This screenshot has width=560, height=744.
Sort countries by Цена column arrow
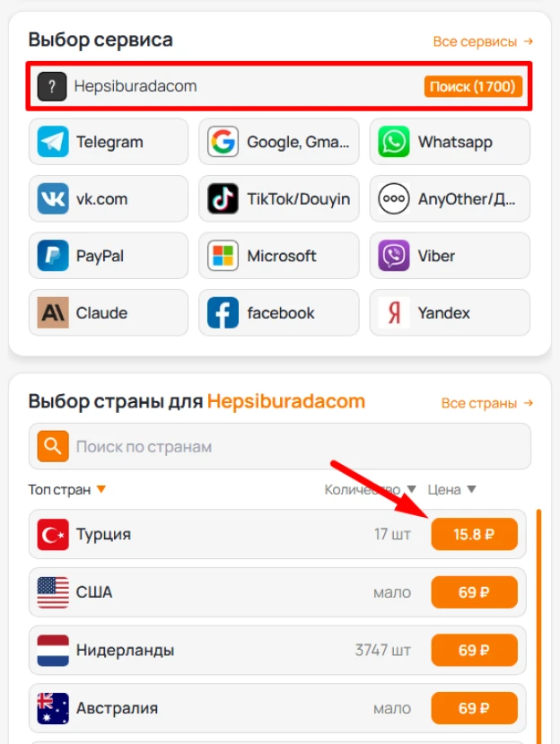(x=471, y=489)
